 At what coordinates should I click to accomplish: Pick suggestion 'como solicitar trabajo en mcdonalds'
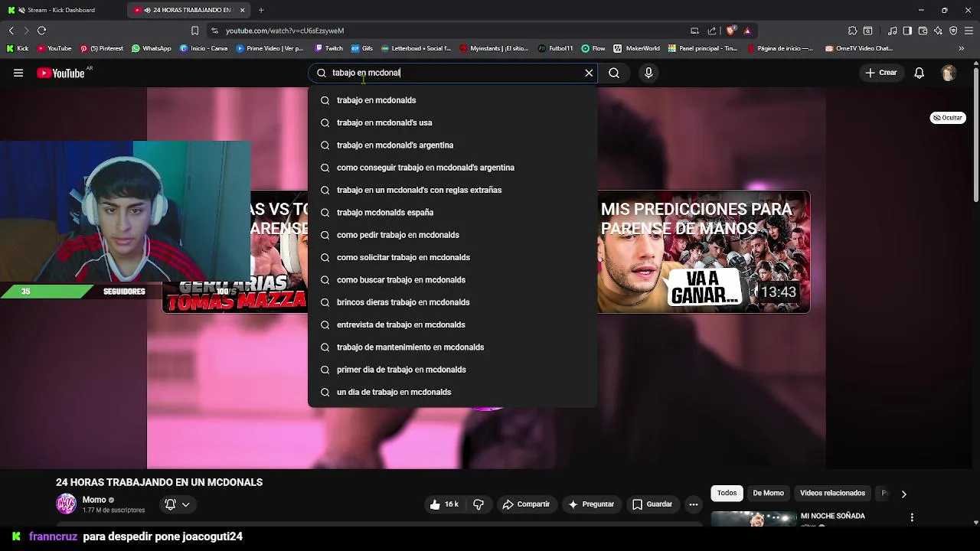[452, 257]
